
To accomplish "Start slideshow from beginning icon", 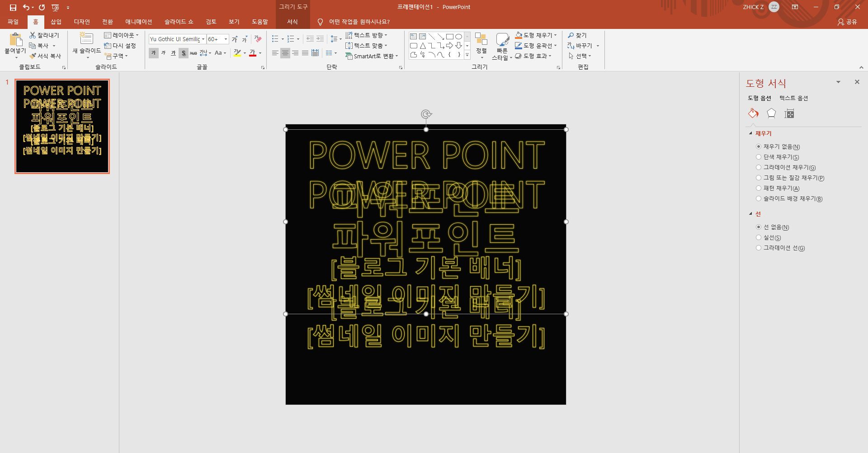I will [x=55, y=7].
